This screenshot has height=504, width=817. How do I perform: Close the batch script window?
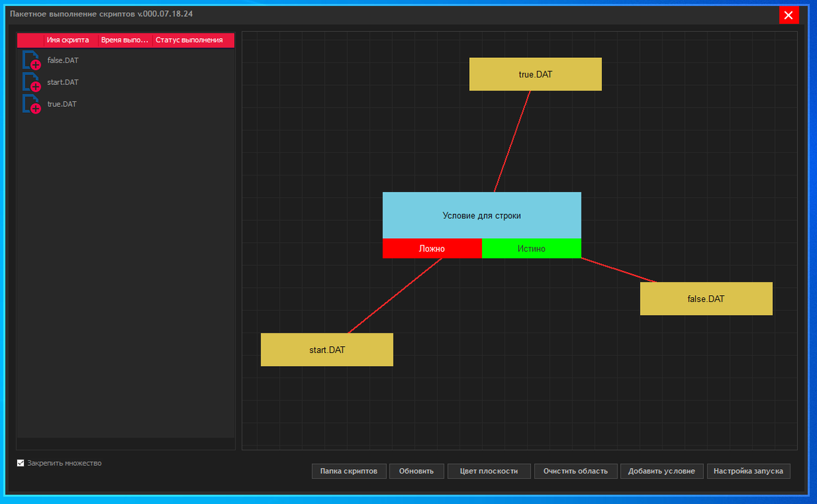click(788, 15)
